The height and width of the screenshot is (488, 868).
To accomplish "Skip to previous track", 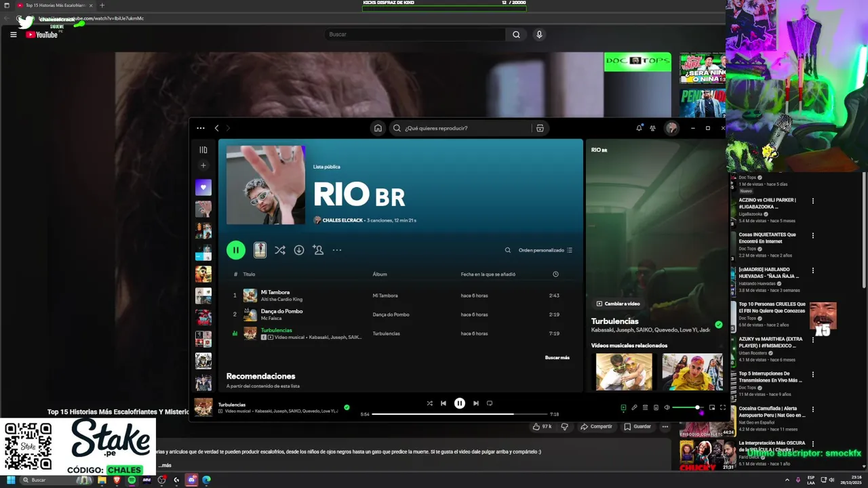I will point(443,403).
